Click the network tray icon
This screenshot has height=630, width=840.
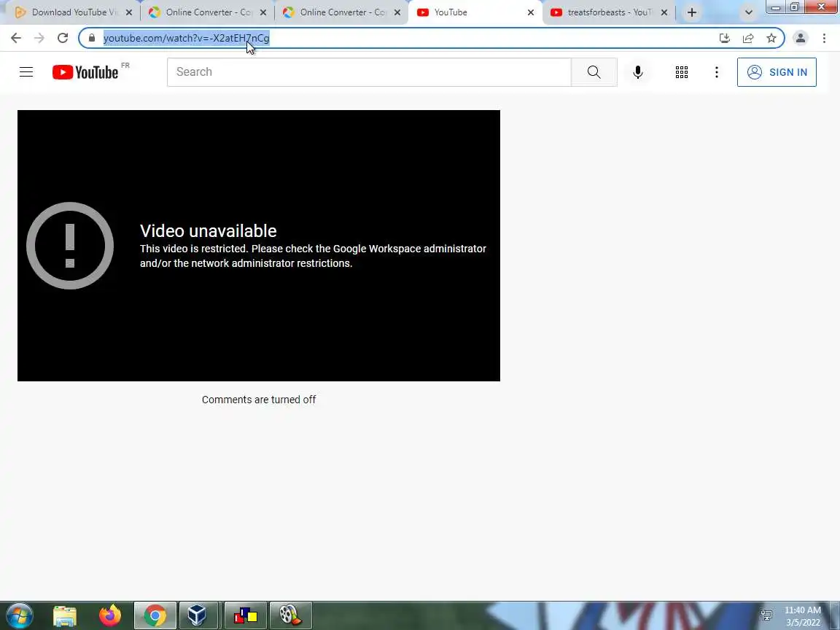click(766, 615)
